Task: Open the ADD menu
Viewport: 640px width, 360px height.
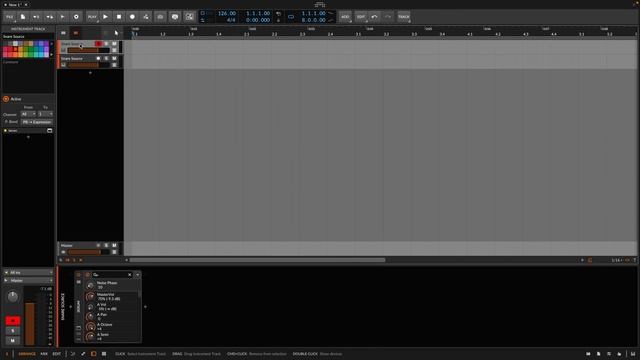Action: (345, 17)
